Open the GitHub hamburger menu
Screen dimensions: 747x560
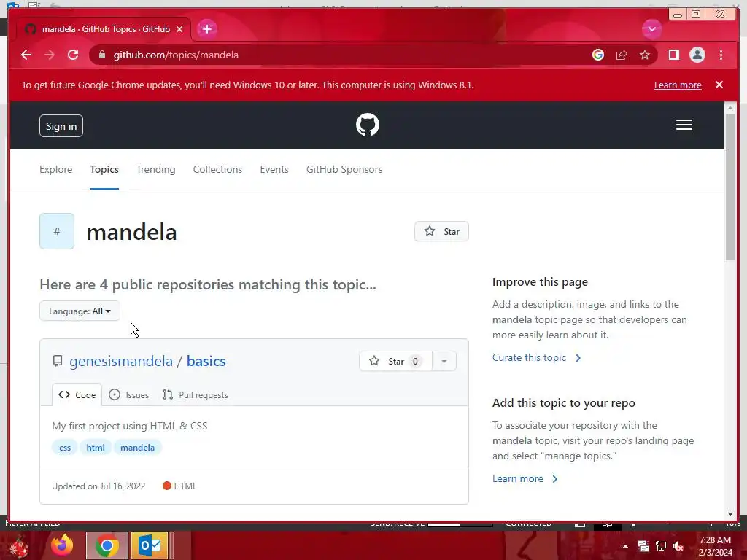pyautogui.click(x=684, y=125)
